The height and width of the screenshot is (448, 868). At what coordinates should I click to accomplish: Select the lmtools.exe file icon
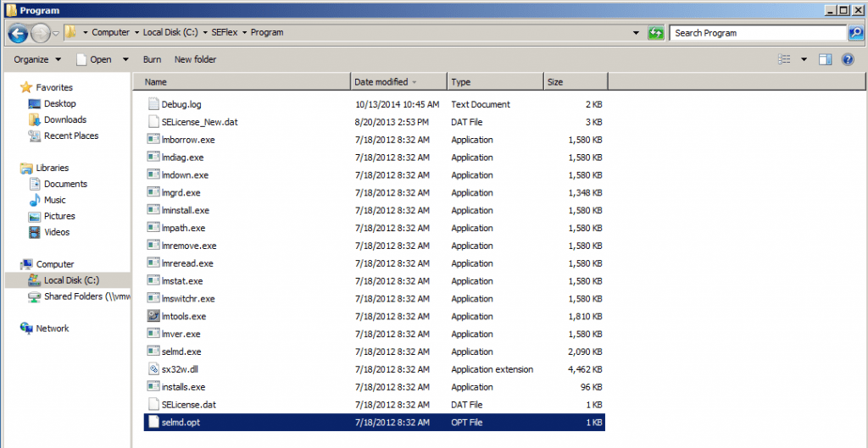[x=153, y=316]
